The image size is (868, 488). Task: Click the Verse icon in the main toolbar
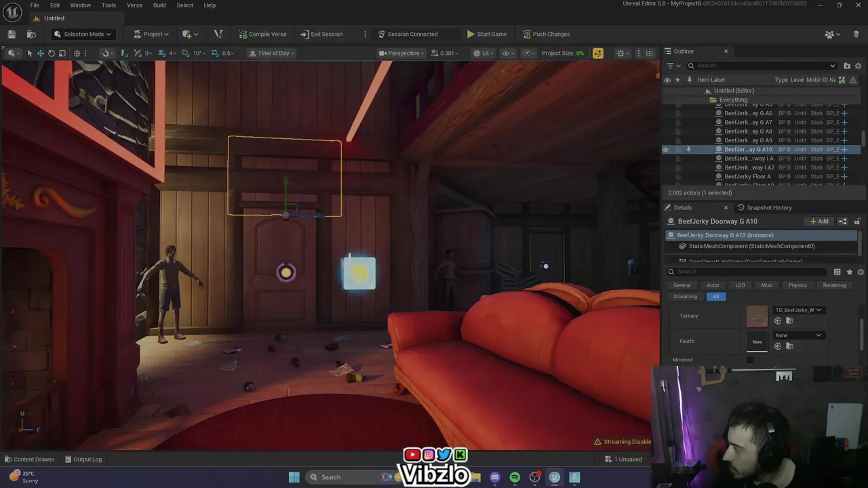click(x=218, y=34)
